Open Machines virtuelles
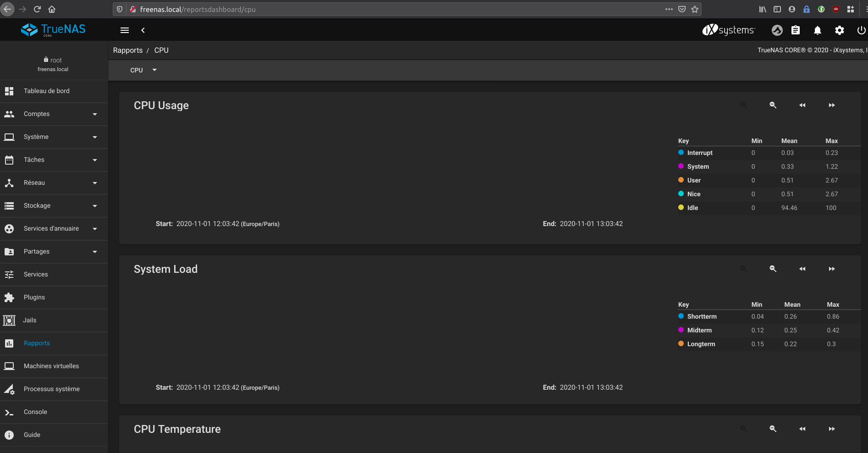 tap(54, 366)
